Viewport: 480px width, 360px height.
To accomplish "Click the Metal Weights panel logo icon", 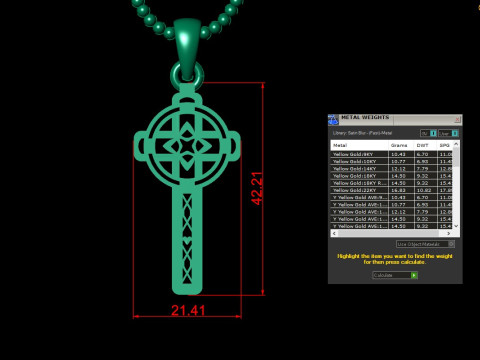I will coord(333,120).
